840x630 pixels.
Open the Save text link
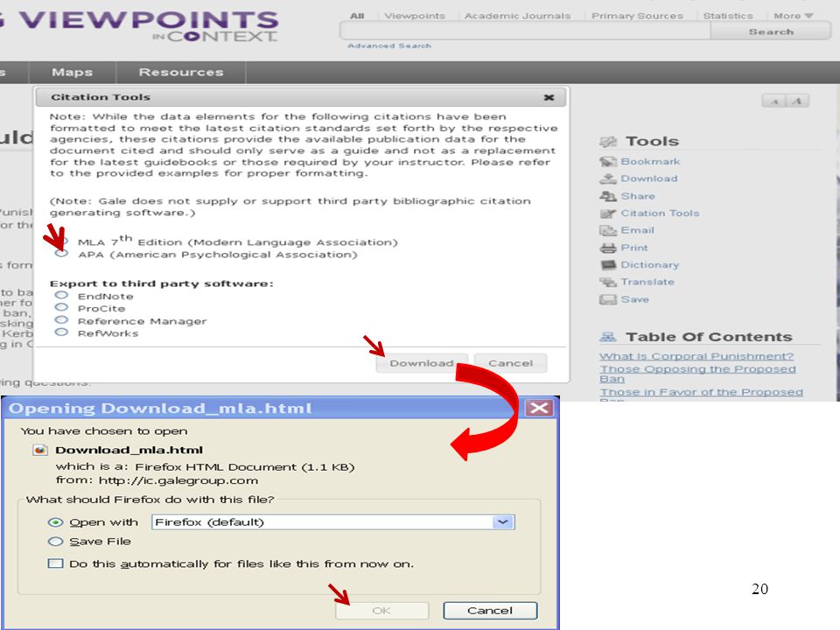tap(635, 299)
